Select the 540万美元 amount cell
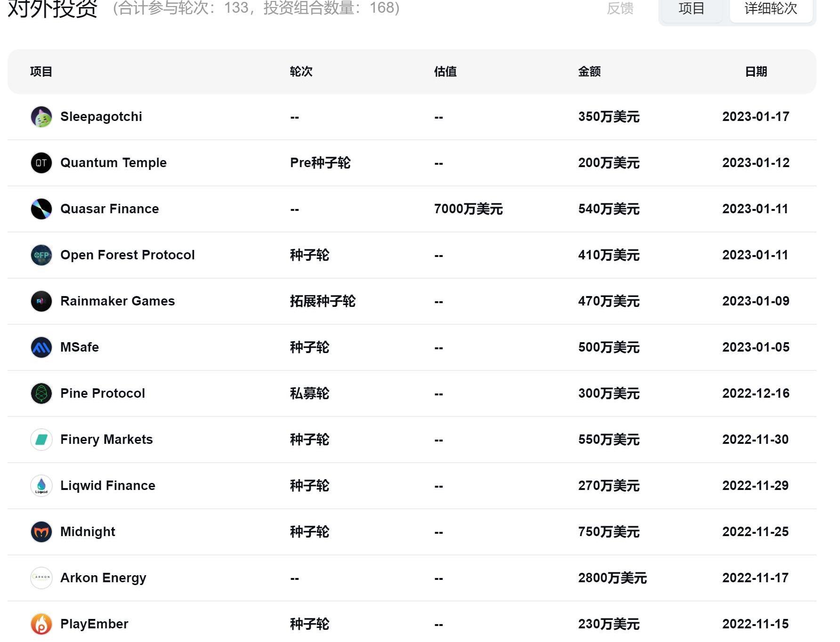 [609, 209]
